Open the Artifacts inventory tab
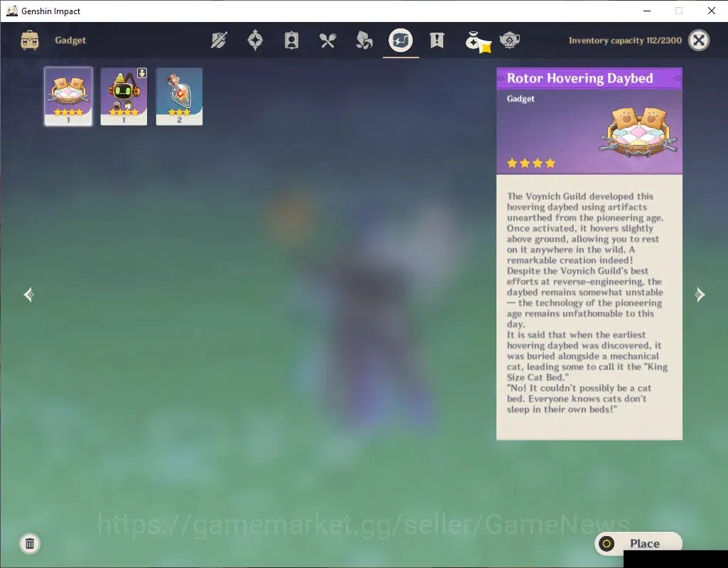The height and width of the screenshot is (568, 728). tap(255, 40)
